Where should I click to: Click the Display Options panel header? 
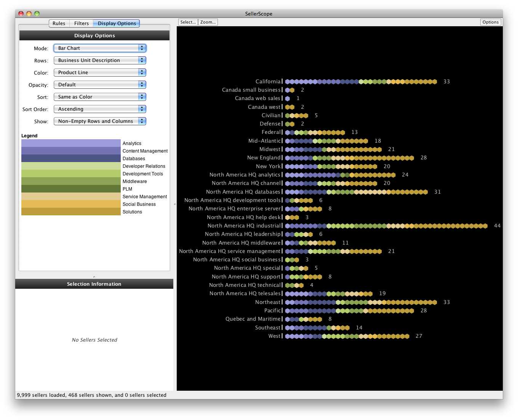(x=94, y=35)
